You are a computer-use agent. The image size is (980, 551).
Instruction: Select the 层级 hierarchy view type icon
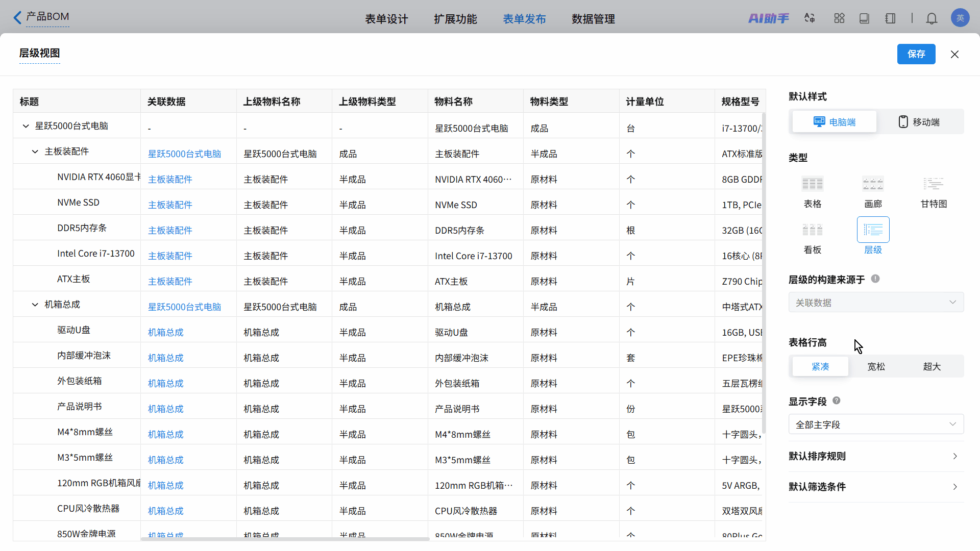coord(873,230)
